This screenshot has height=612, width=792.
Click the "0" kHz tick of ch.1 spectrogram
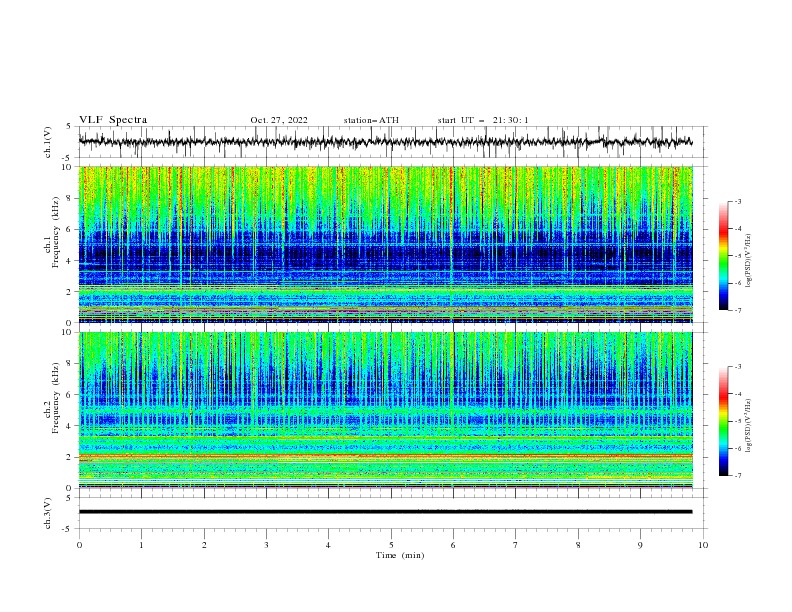pyautogui.click(x=70, y=323)
